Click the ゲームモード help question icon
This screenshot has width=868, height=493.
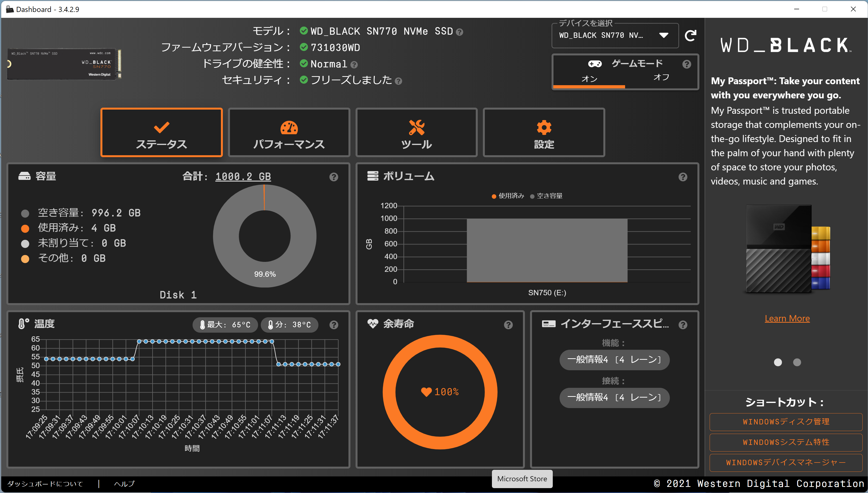(686, 64)
